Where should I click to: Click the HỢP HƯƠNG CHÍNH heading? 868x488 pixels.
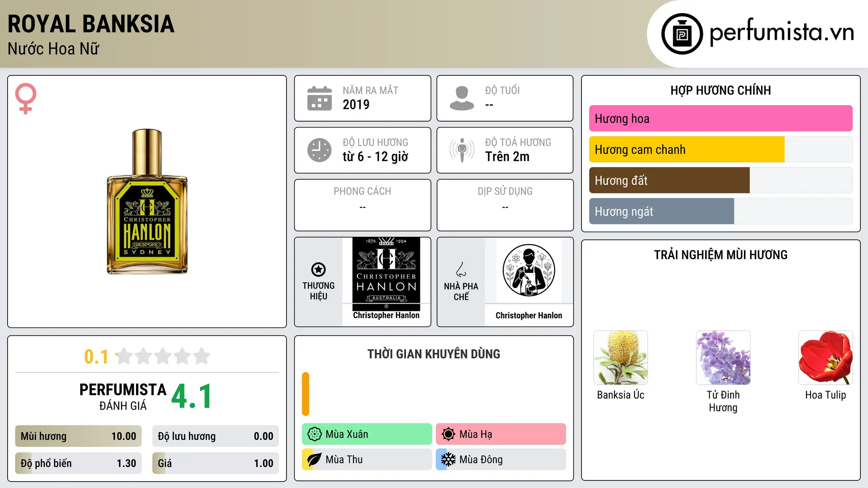click(721, 91)
